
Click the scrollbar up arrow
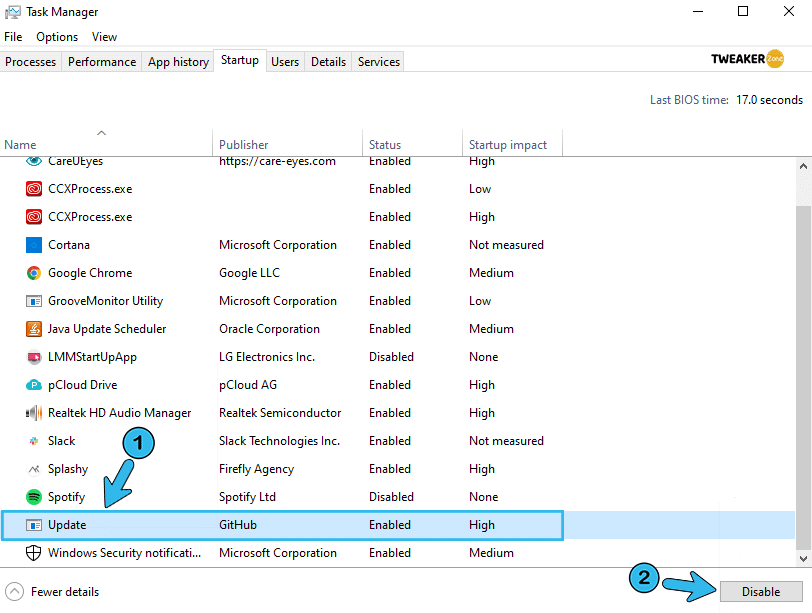pos(803,166)
